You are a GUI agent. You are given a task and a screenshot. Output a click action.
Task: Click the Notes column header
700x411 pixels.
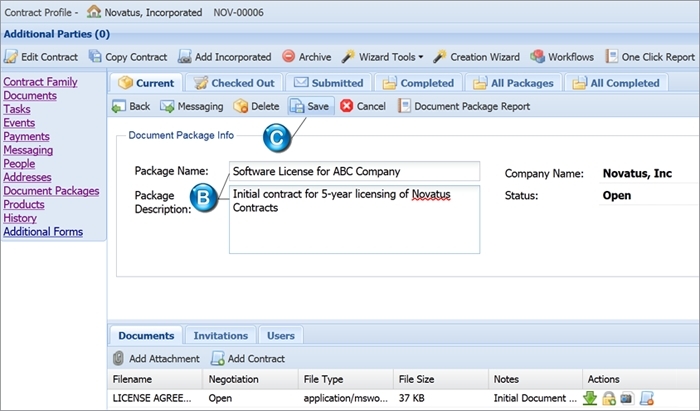pos(535,379)
